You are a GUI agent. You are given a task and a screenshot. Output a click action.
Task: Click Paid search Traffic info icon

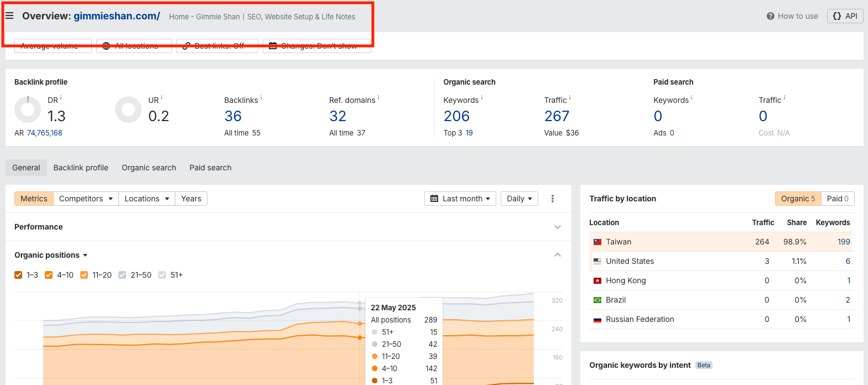point(784,98)
